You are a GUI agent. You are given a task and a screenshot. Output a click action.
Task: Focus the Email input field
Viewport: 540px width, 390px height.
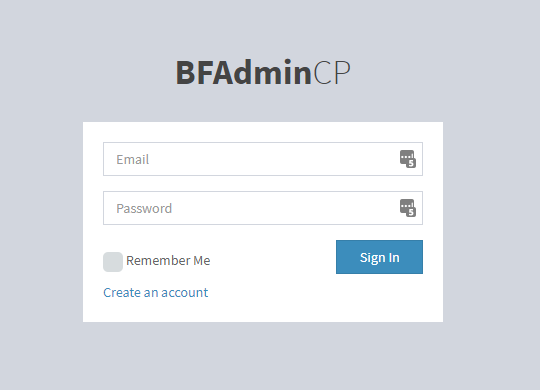pyautogui.click(x=263, y=159)
